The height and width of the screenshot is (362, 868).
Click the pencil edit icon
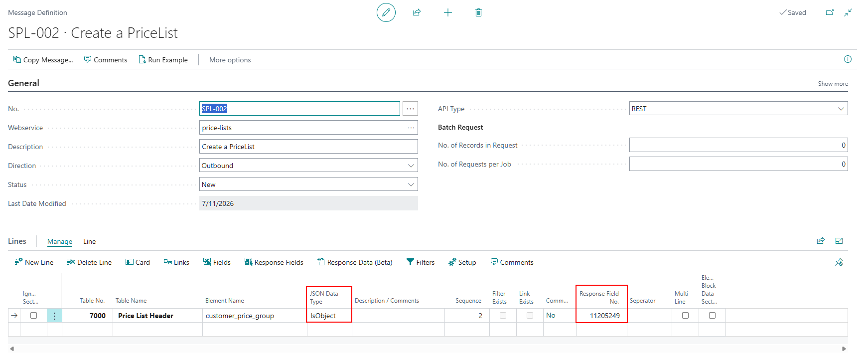tap(386, 12)
